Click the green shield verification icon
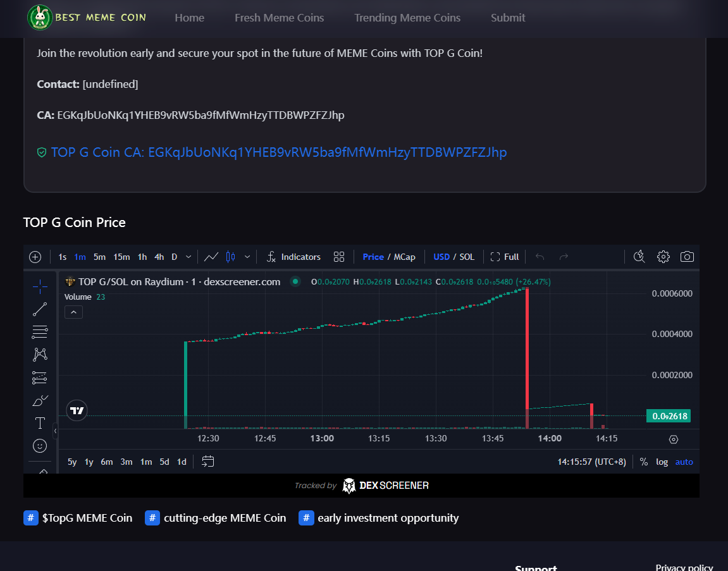Viewport: 728px width, 571px height. tap(42, 152)
